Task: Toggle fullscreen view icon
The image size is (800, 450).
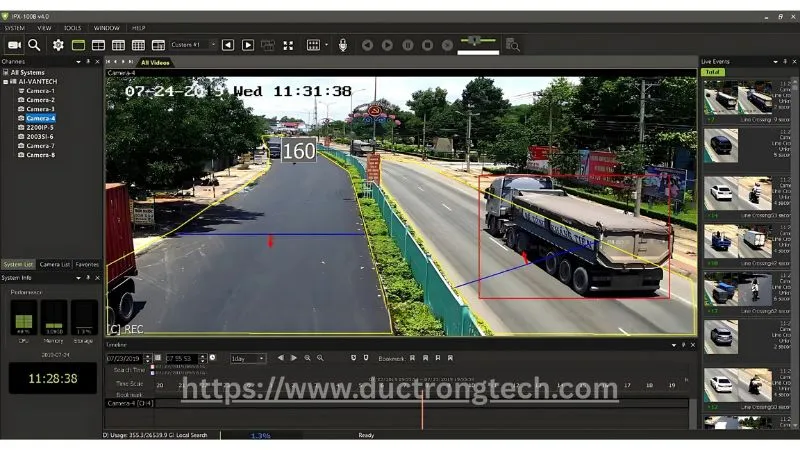Action: pos(288,45)
